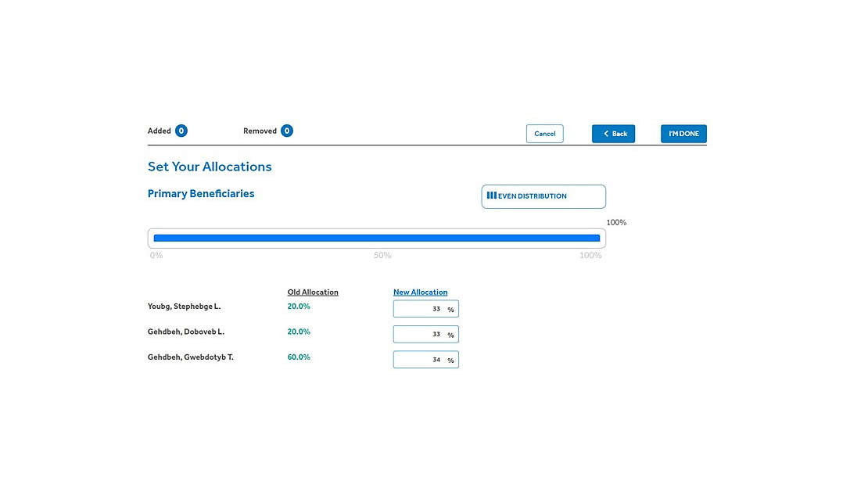This screenshot has width=868, height=488.
Task: Click the Cancel button
Action: pos(545,134)
